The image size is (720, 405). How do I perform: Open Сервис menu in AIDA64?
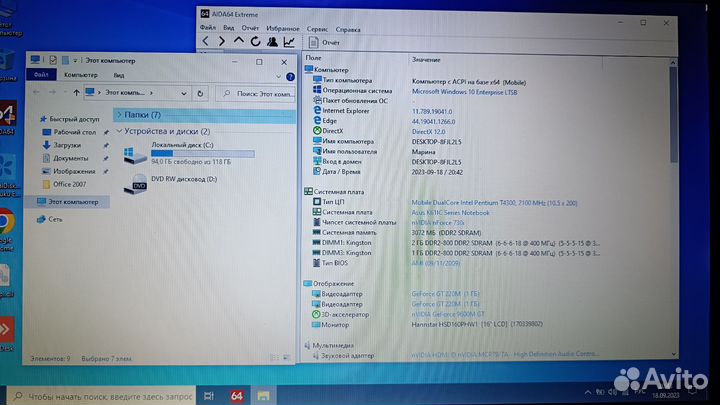(x=317, y=29)
